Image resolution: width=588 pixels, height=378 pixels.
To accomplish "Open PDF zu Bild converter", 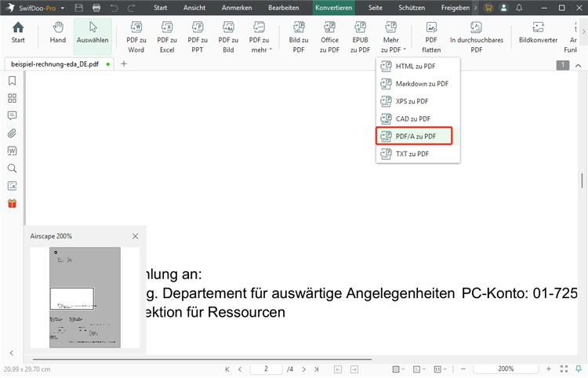I will (228, 37).
